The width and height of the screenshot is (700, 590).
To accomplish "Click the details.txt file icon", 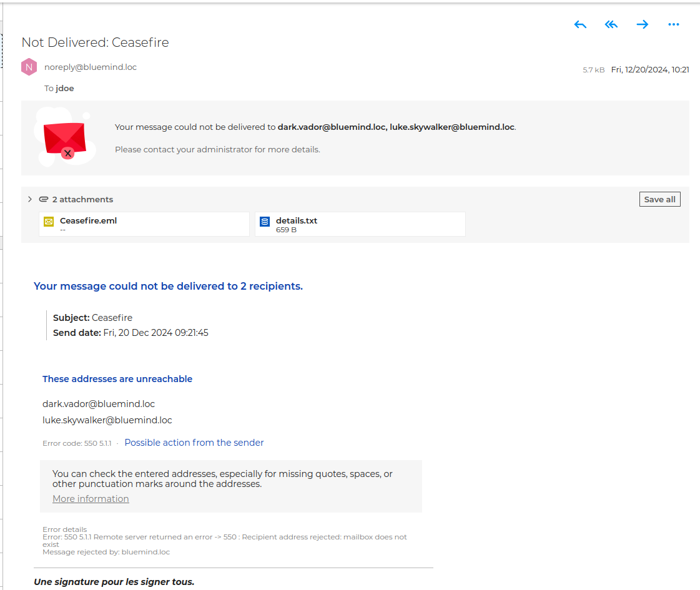I will [265, 222].
